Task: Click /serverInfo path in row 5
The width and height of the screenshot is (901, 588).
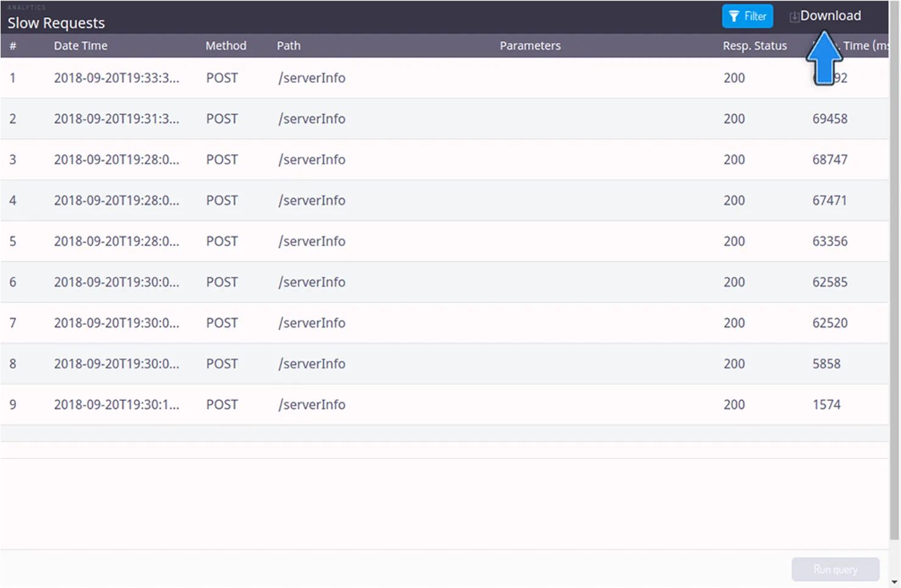Action: (x=311, y=241)
